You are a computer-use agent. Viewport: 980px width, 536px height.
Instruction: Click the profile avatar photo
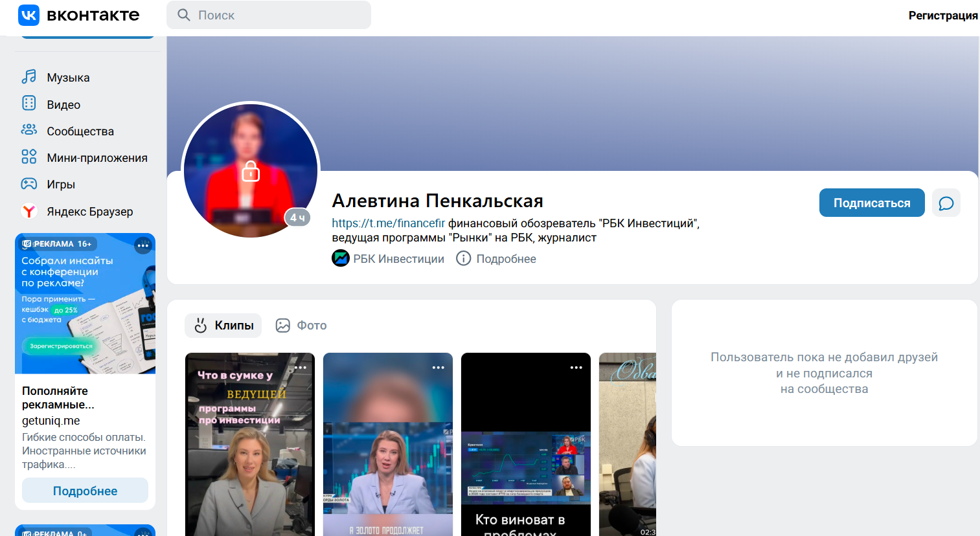pos(251,170)
